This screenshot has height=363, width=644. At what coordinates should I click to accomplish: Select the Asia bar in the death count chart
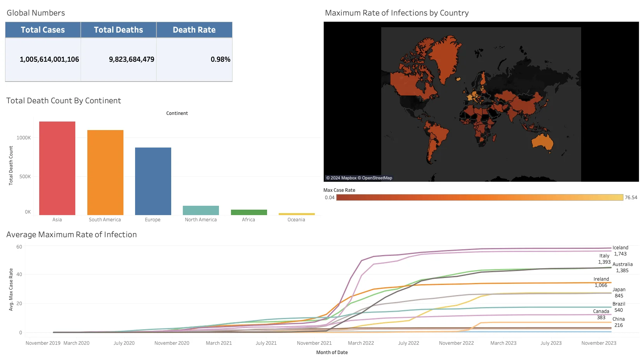click(x=57, y=167)
